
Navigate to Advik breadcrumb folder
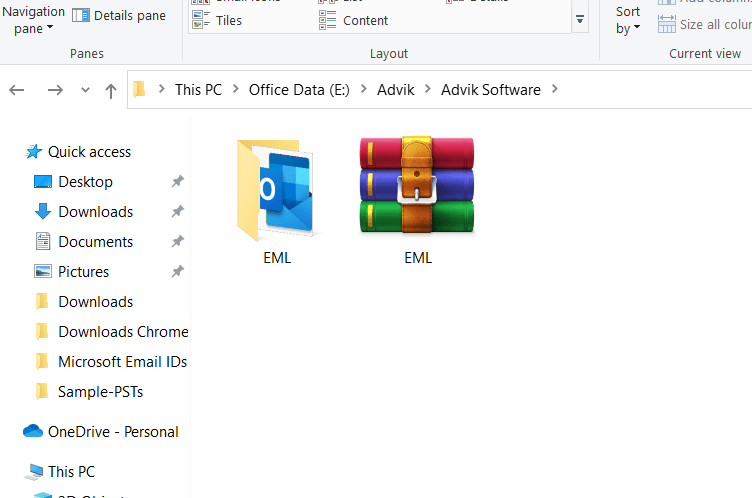point(395,90)
